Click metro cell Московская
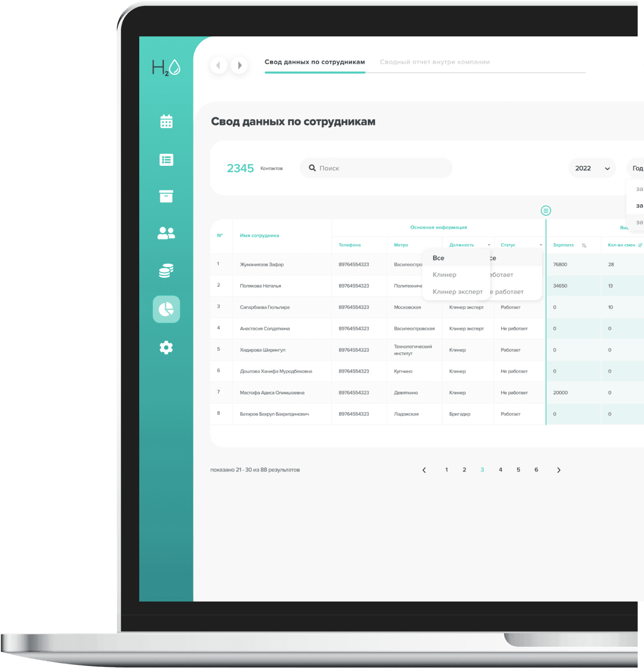Viewport: 644px width, 668px height. 407,307
